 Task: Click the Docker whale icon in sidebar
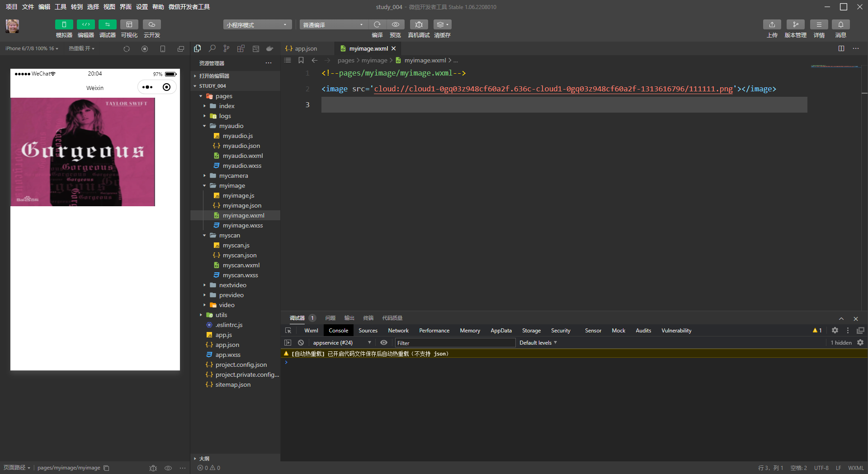270,48
